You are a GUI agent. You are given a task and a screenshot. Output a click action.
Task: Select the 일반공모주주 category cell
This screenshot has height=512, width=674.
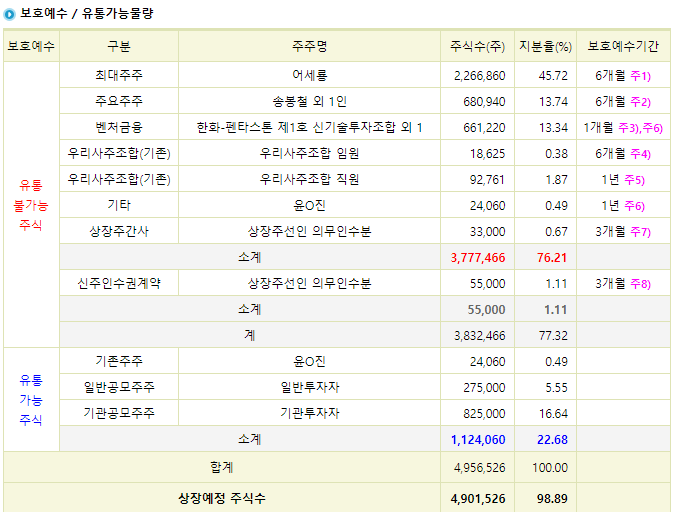point(119,387)
